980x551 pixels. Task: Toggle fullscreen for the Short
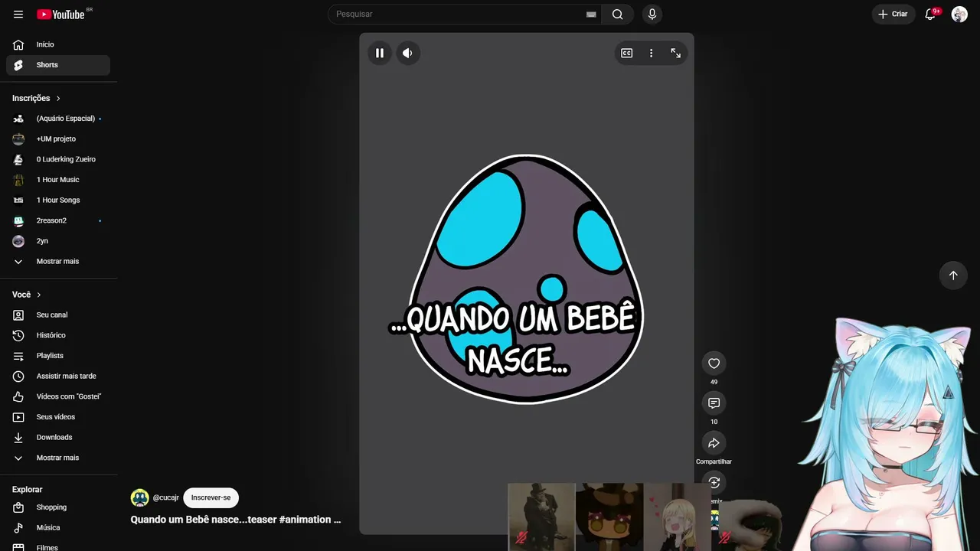click(676, 53)
